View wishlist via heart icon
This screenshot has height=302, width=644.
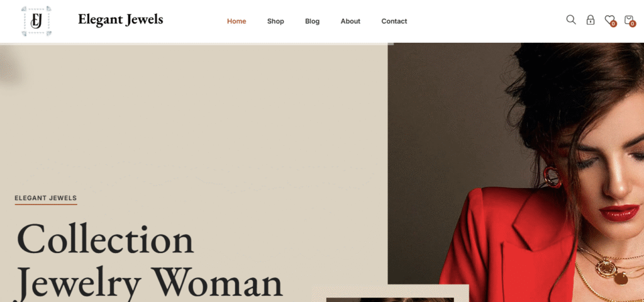[x=609, y=20]
